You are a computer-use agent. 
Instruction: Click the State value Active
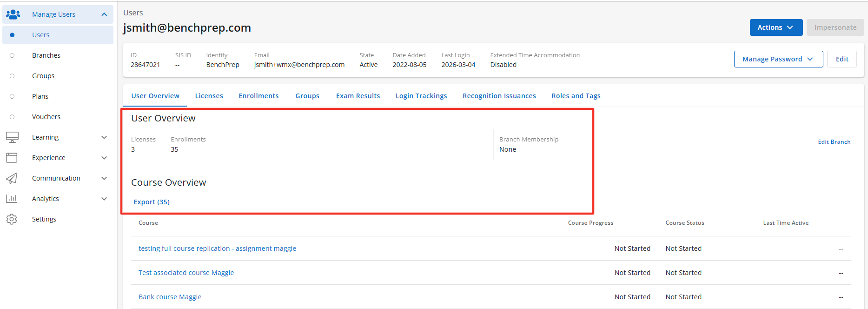pyautogui.click(x=369, y=65)
